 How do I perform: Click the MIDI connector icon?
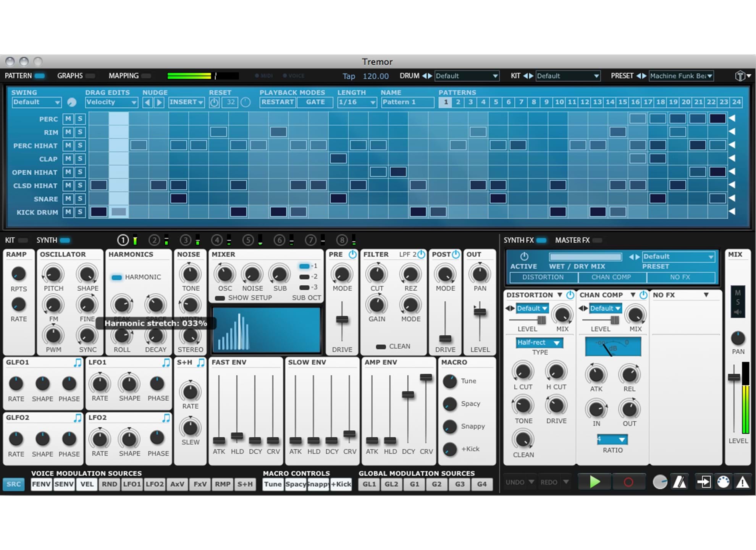point(723,482)
